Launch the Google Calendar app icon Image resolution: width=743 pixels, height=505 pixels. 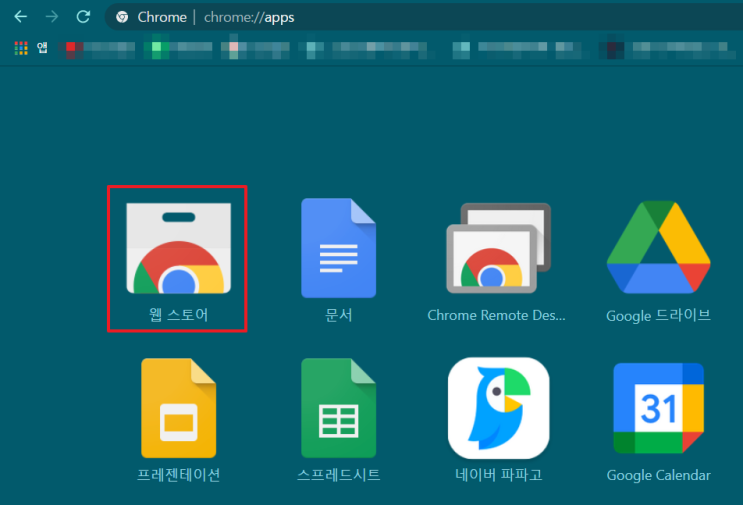658,408
